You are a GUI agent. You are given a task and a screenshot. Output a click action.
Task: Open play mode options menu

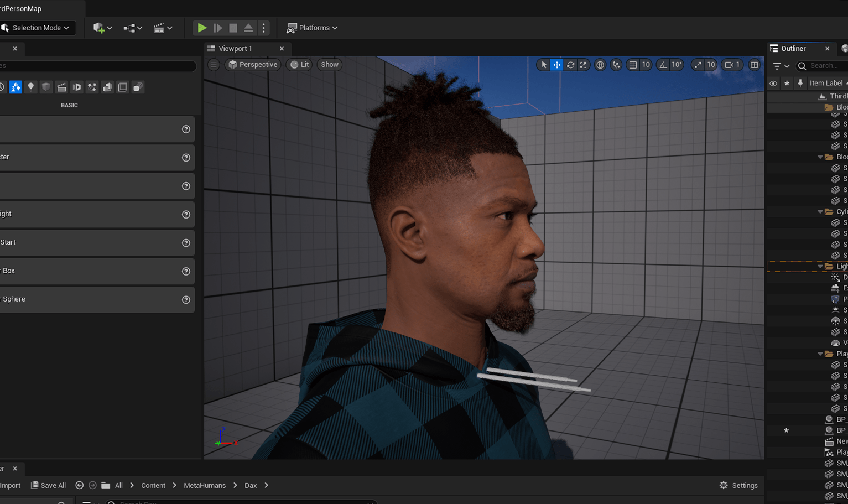(x=264, y=28)
